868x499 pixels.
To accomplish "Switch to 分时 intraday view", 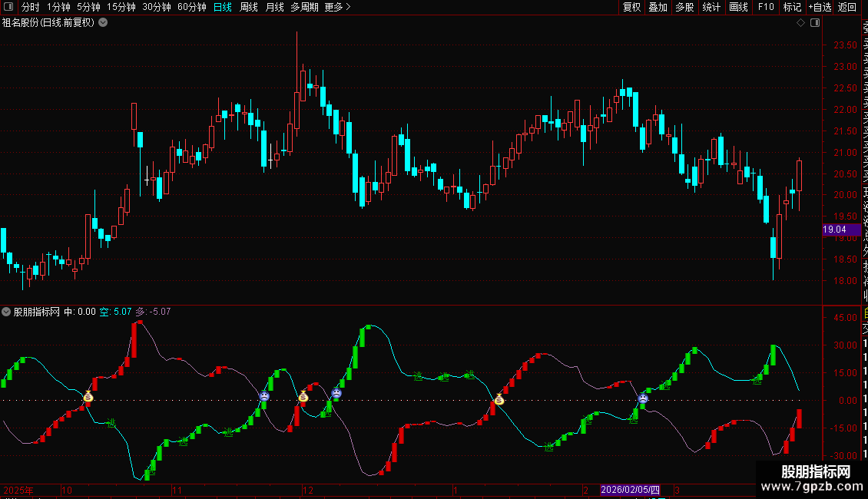I will pyautogui.click(x=31, y=7).
